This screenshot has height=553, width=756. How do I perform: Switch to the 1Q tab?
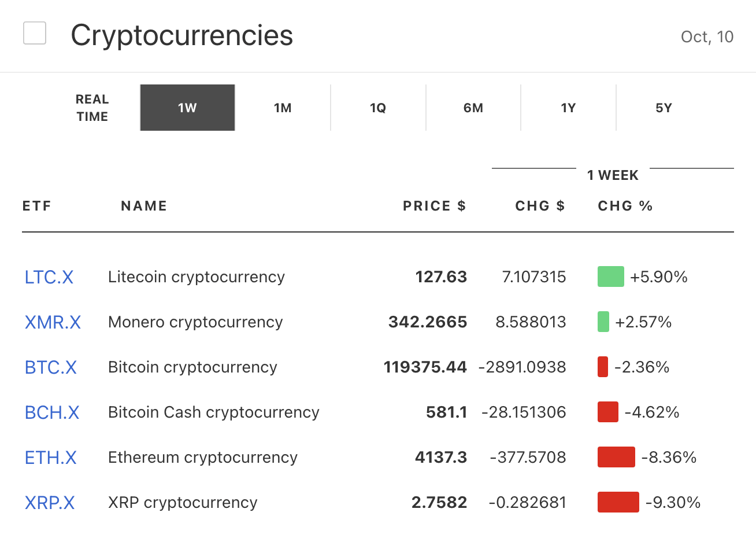click(378, 108)
